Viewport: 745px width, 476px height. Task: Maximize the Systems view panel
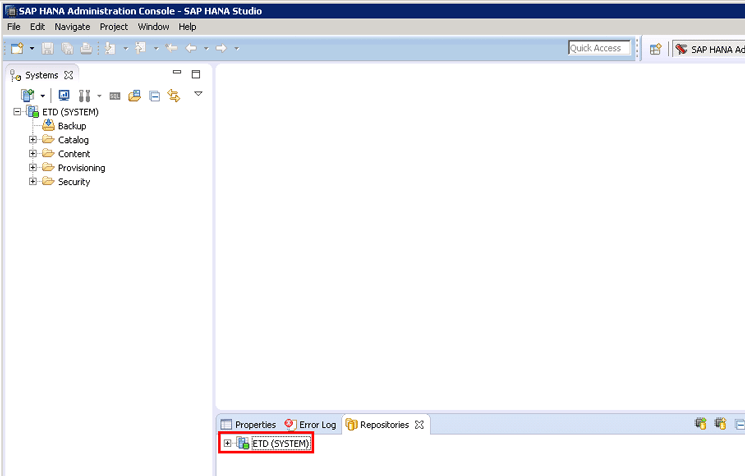point(196,74)
